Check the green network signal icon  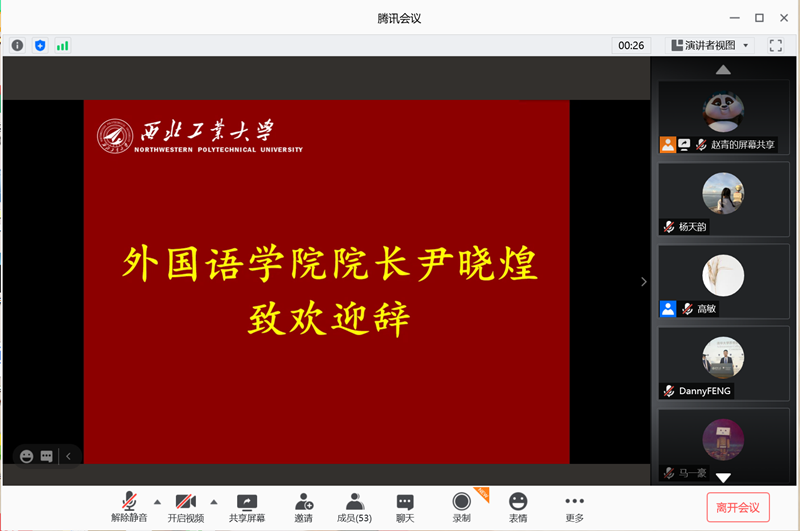coord(63,45)
